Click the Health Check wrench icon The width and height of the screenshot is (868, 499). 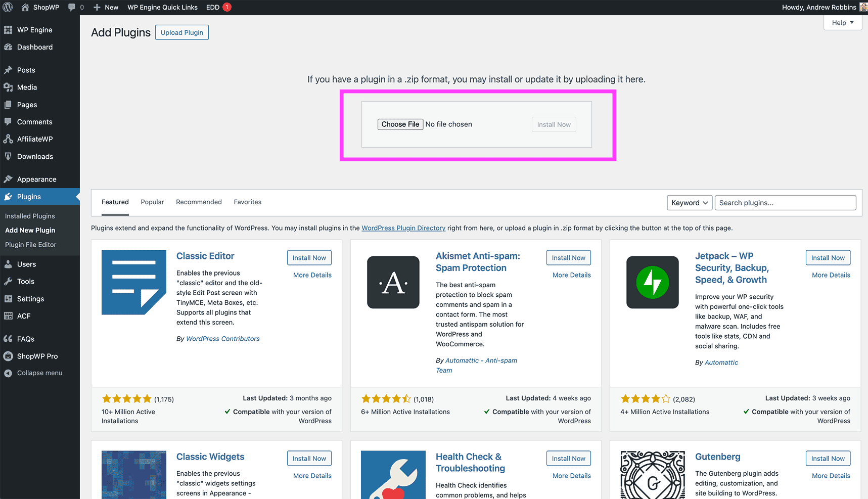pyautogui.click(x=393, y=475)
